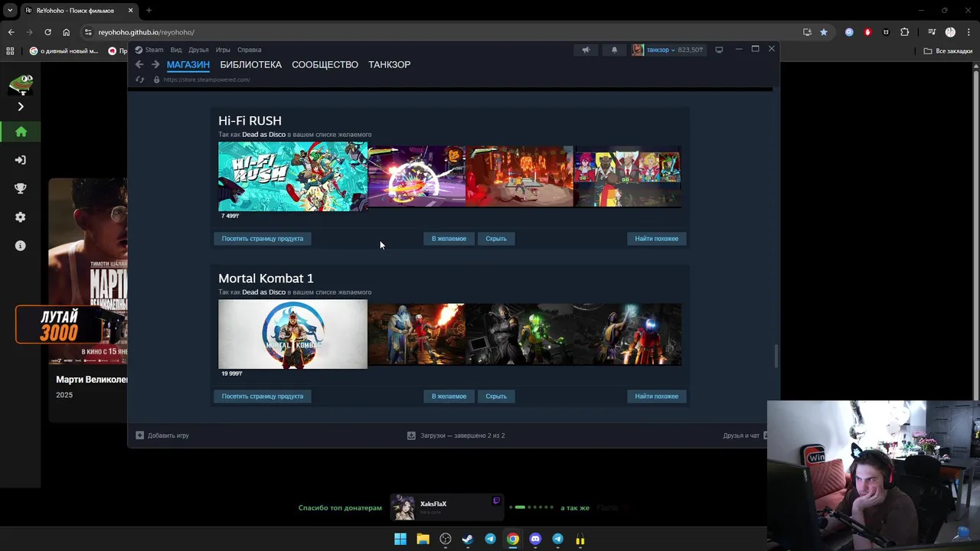The width and height of the screenshot is (980, 551).
Task: Open Discord from the taskbar
Action: point(535,539)
